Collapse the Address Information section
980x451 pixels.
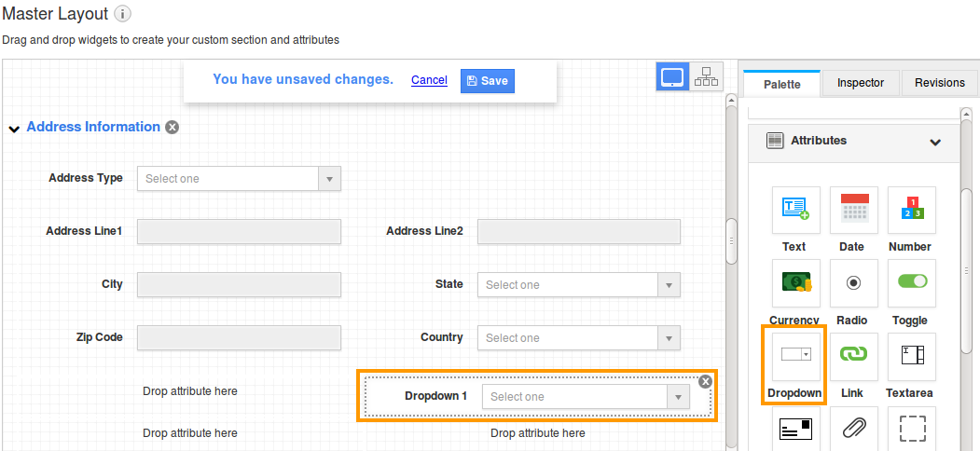click(14, 129)
